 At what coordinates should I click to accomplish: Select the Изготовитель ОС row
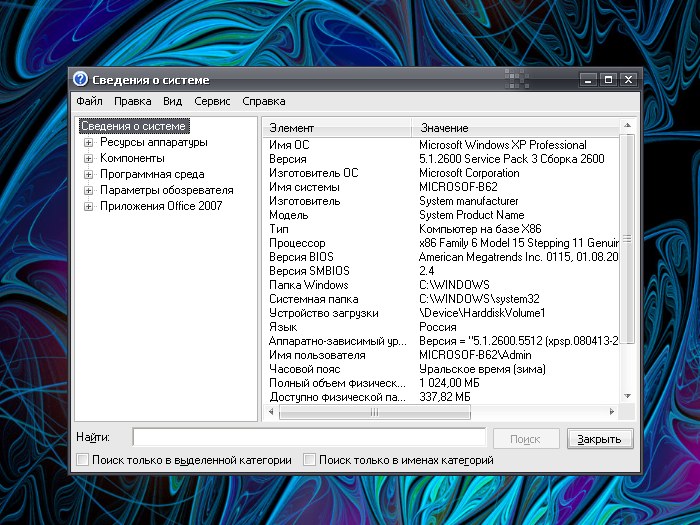click(x=442, y=173)
